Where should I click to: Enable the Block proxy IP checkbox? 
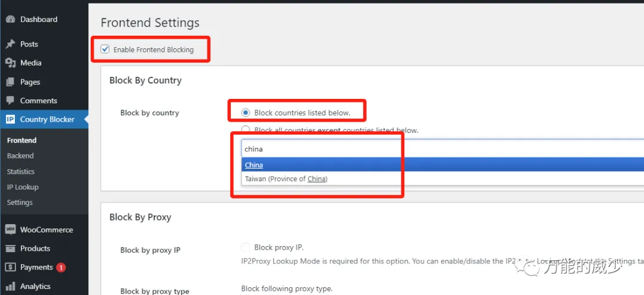246,247
